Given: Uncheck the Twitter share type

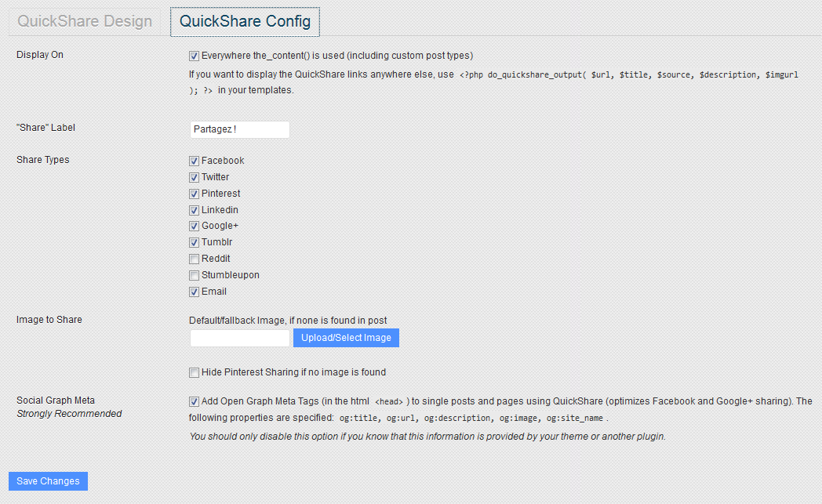Looking at the screenshot, I should click(194, 177).
